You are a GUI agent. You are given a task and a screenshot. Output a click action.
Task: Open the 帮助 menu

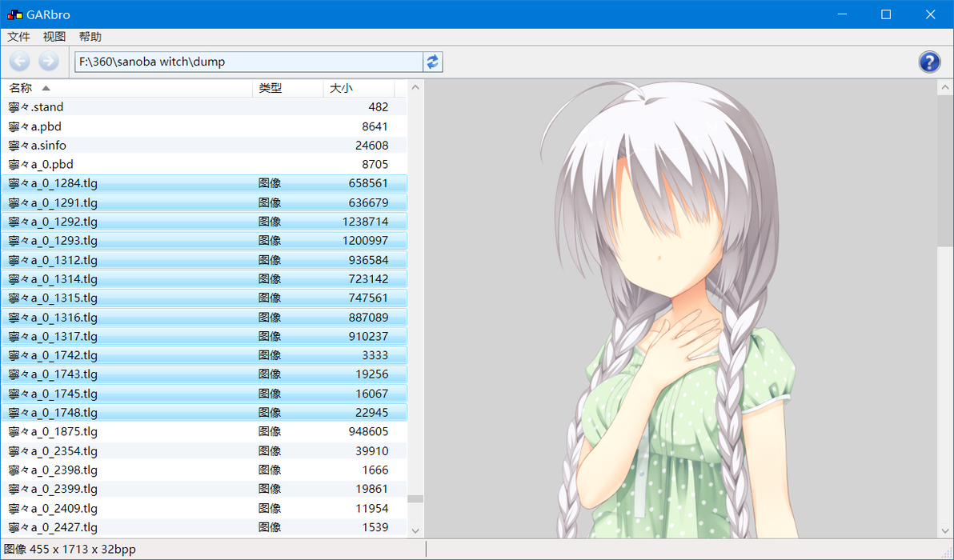point(90,37)
